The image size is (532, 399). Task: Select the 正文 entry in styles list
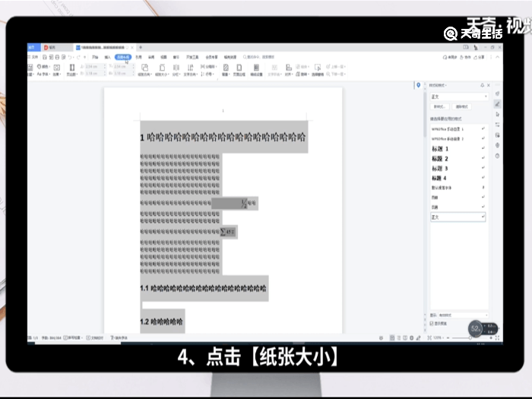(x=458, y=217)
